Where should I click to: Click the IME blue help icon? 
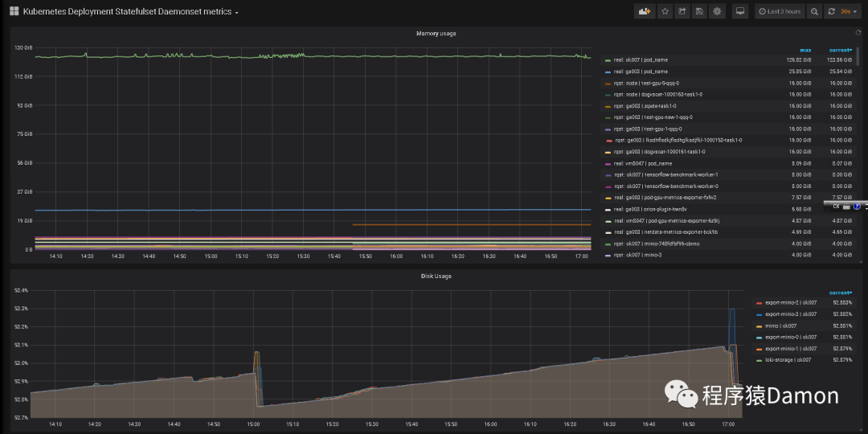[857, 207]
